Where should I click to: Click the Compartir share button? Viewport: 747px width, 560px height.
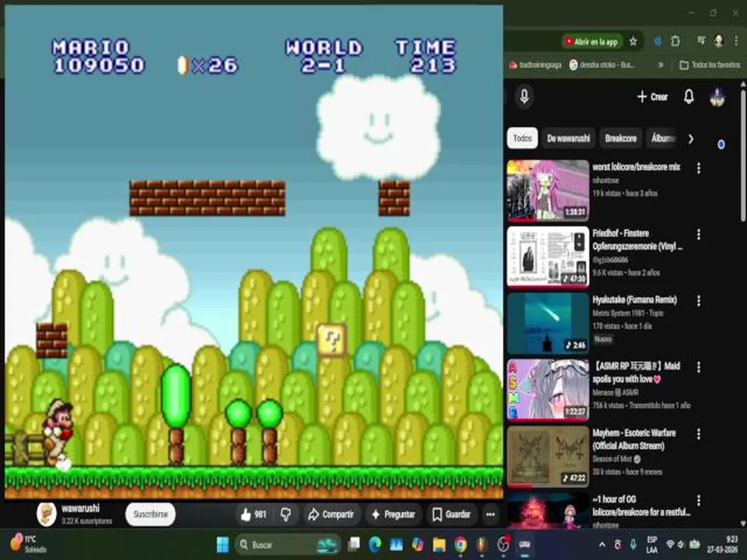pyautogui.click(x=331, y=514)
